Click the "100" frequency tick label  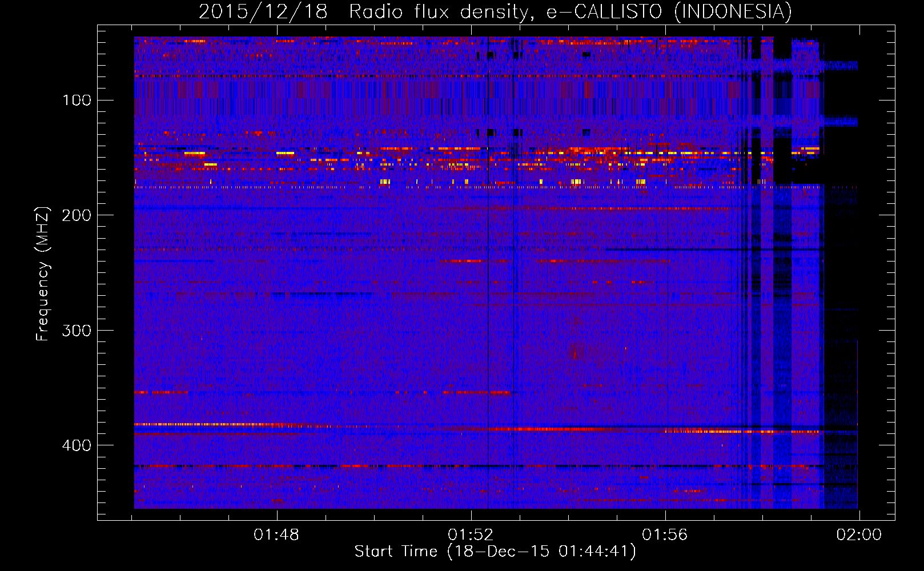77,100
